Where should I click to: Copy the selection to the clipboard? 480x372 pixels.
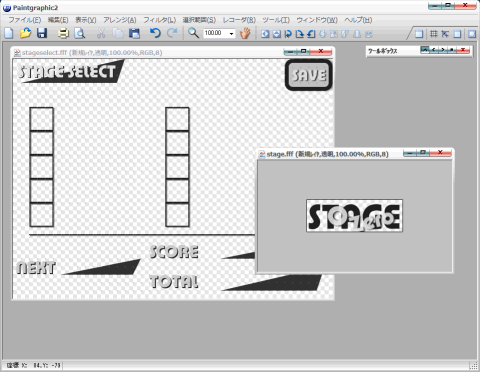(118, 33)
